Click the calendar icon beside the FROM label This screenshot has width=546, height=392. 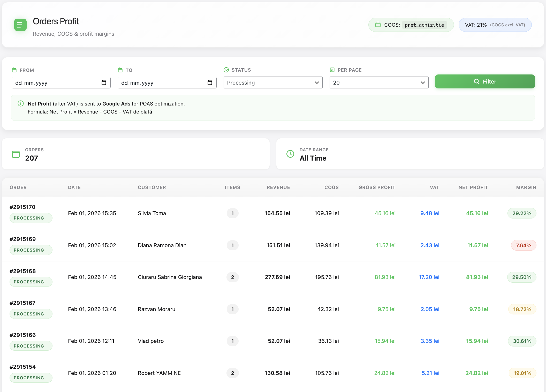click(x=14, y=70)
